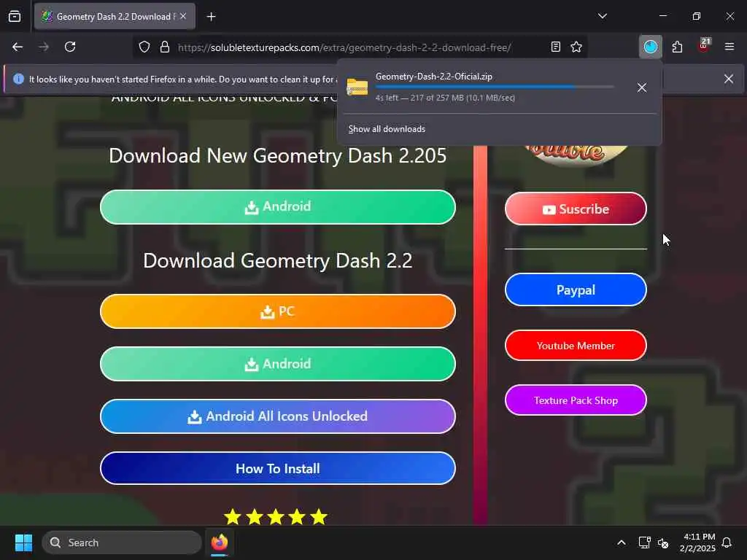747x560 pixels.
Task: Expand the list all tabs chevron
Action: [x=602, y=16]
